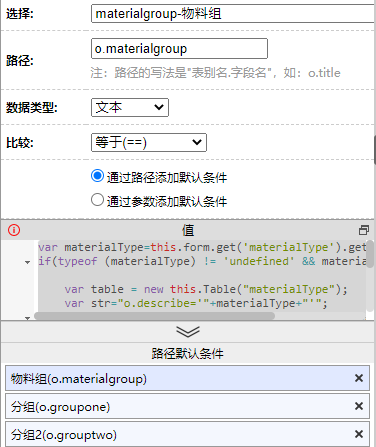
Task: Collapse the if-statement fold arrow in code
Action: coord(28,262)
